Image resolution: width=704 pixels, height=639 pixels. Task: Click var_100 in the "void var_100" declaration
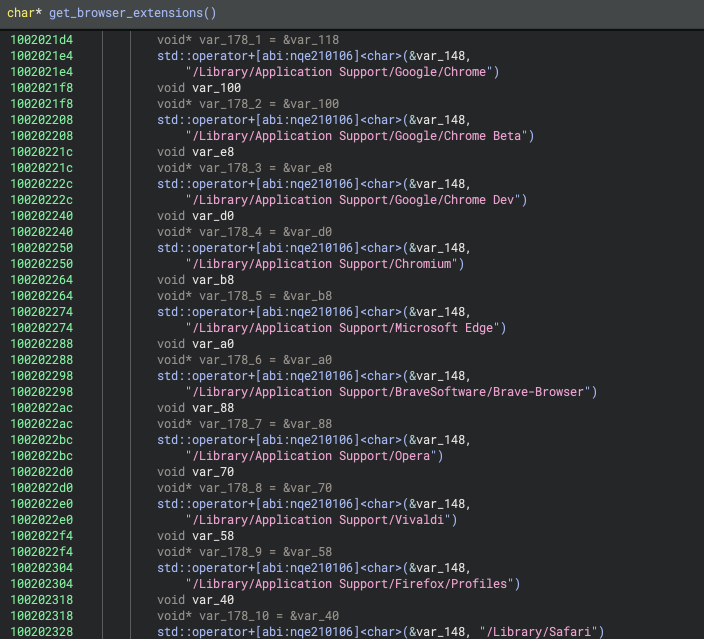[x=216, y=88]
